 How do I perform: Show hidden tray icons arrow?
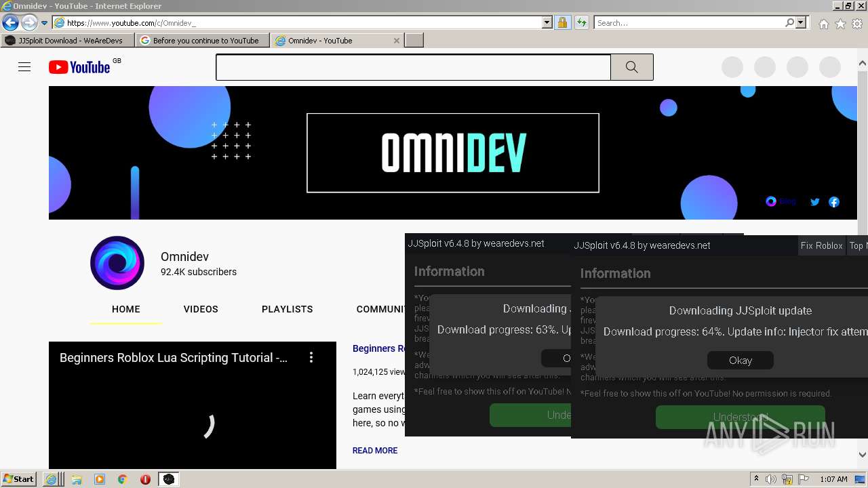(x=756, y=479)
